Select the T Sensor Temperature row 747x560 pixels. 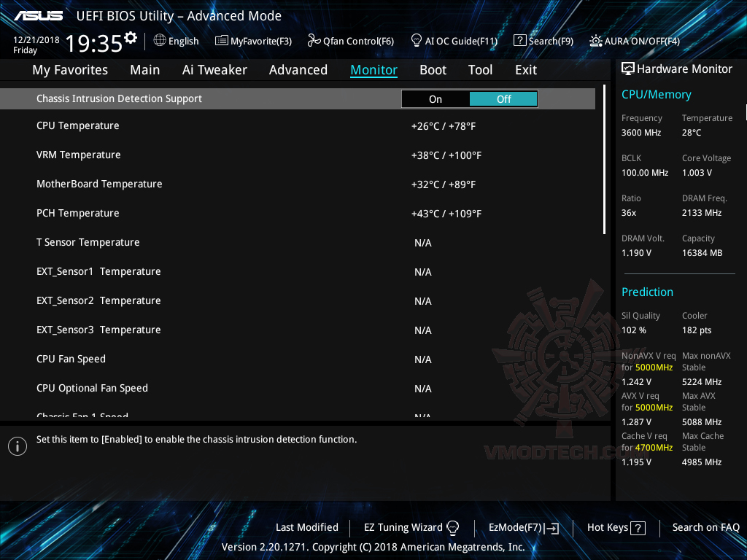pyautogui.click(x=298, y=242)
